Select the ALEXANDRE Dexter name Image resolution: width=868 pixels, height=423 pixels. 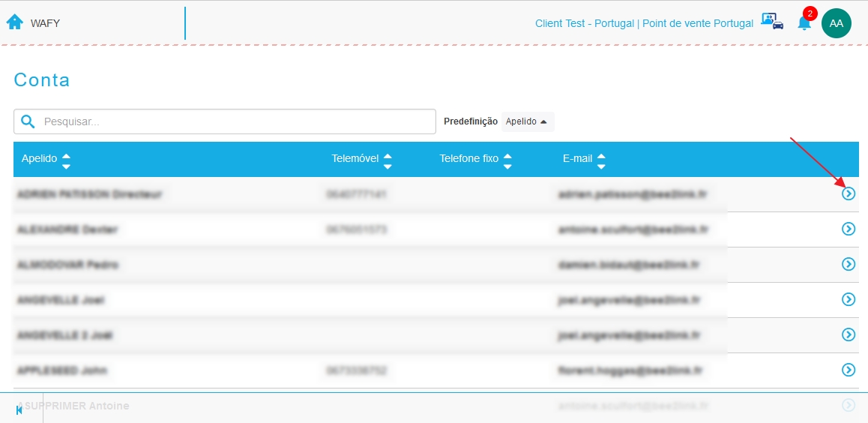tap(67, 229)
